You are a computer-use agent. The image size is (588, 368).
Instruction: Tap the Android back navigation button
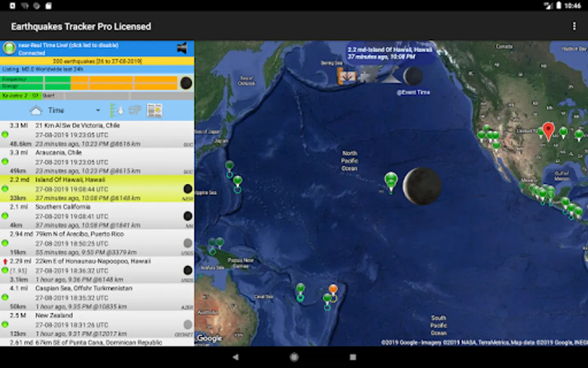pyautogui.click(x=235, y=357)
